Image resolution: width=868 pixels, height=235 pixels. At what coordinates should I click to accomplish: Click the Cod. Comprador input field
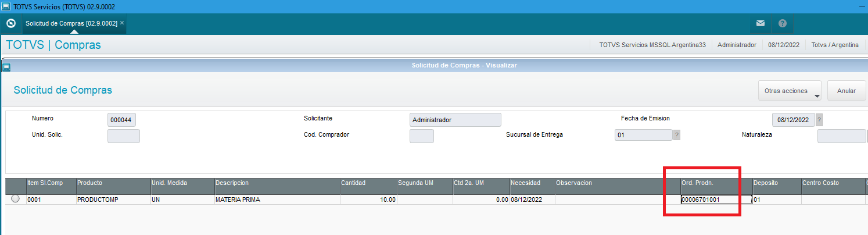422,136
